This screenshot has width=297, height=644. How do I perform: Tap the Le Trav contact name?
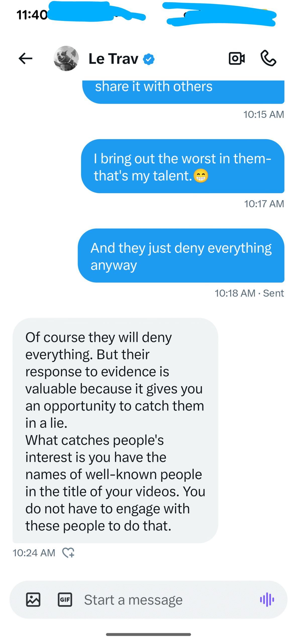[113, 59]
